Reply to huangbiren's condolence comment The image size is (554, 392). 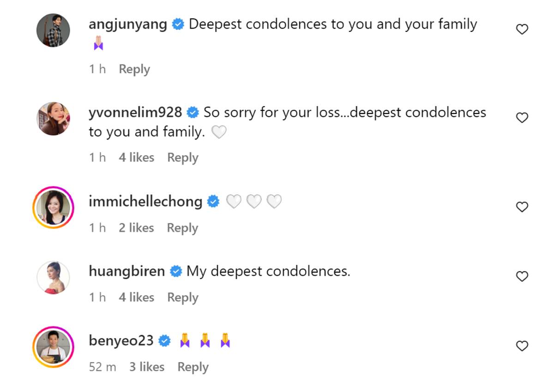pos(182,297)
